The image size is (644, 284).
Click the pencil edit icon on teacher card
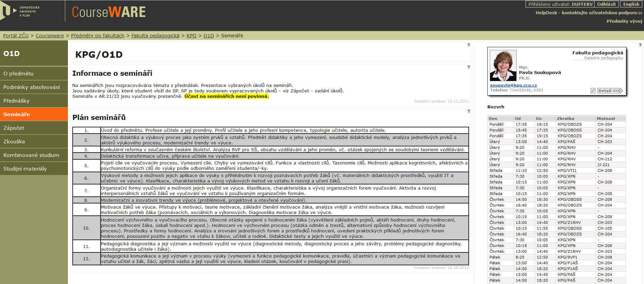pos(593,91)
